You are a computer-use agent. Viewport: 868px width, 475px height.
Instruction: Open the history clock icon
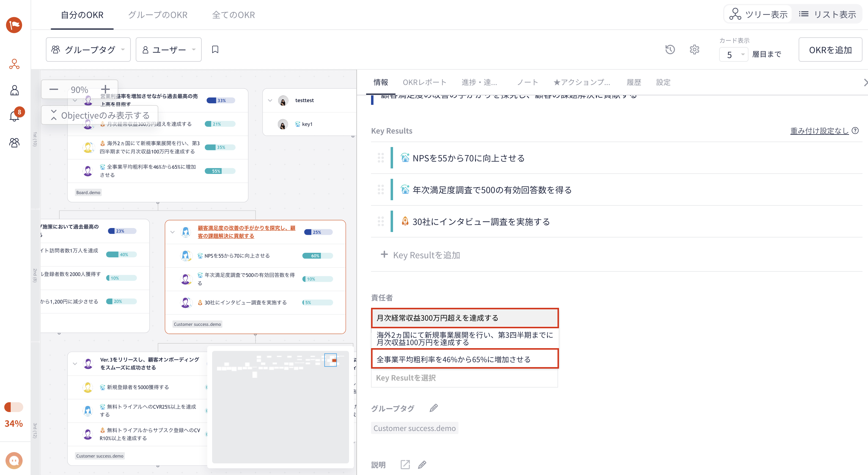tap(670, 50)
